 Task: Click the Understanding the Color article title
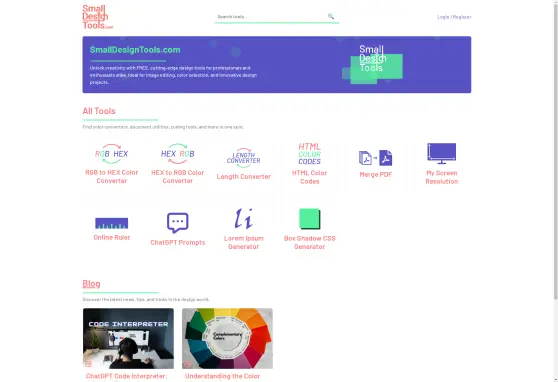[x=222, y=376]
